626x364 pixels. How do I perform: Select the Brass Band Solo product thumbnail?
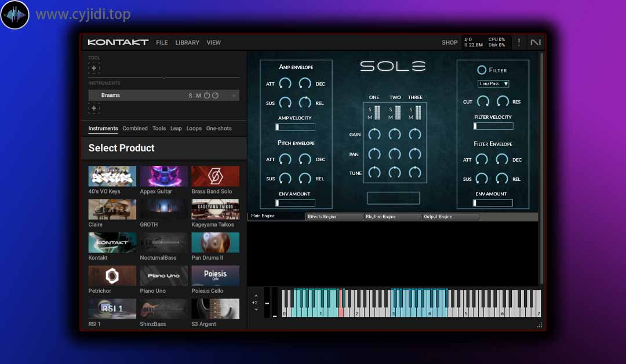pos(215,176)
